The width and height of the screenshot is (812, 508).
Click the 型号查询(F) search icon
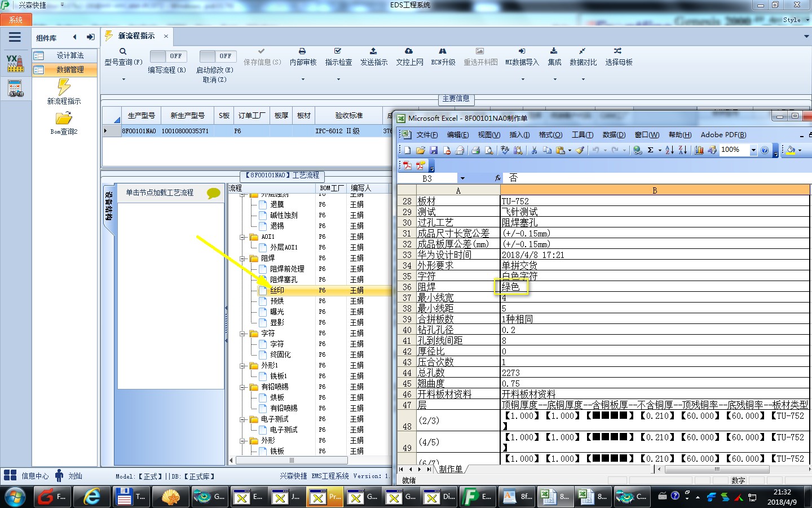tap(123, 51)
